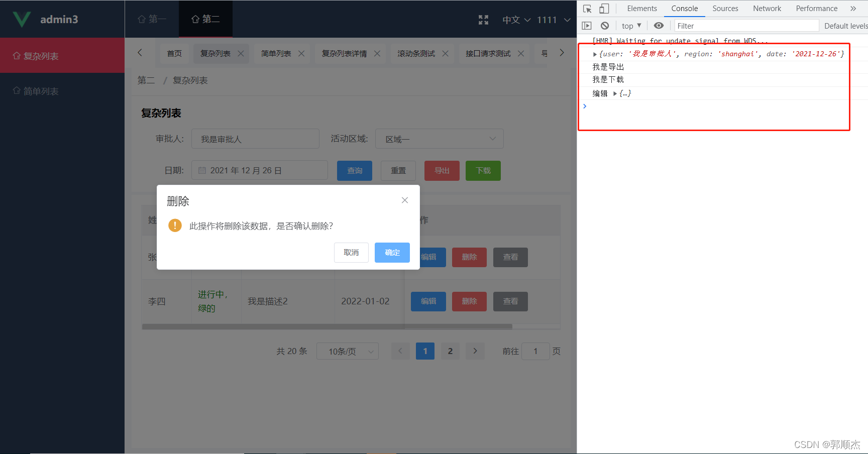The image size is (868, 454).
Task: Expand the logged user object
Action: [595, 54]
